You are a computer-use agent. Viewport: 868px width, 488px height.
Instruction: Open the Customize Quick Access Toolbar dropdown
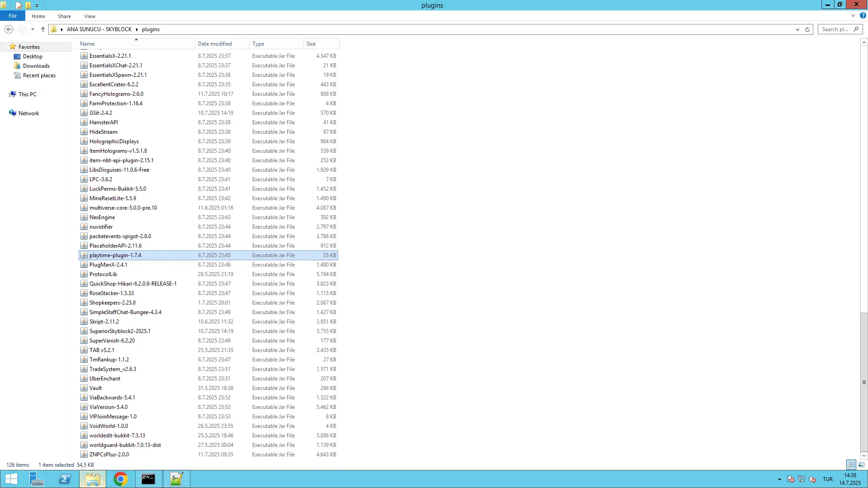tap(37, 5)
